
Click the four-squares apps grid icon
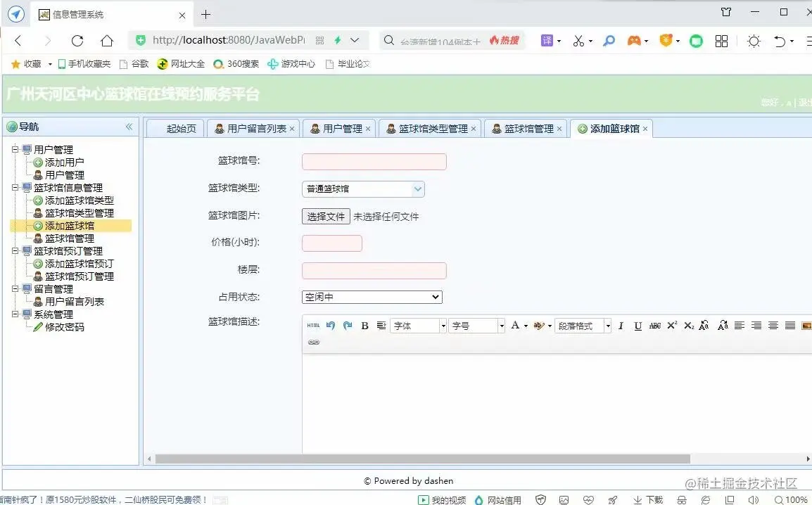pos(721,41)
